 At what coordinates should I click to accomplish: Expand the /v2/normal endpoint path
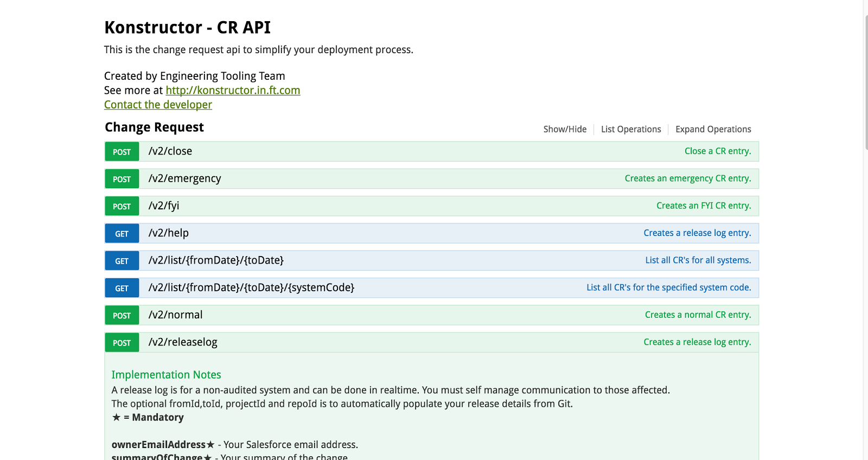[x=176, y=315]
